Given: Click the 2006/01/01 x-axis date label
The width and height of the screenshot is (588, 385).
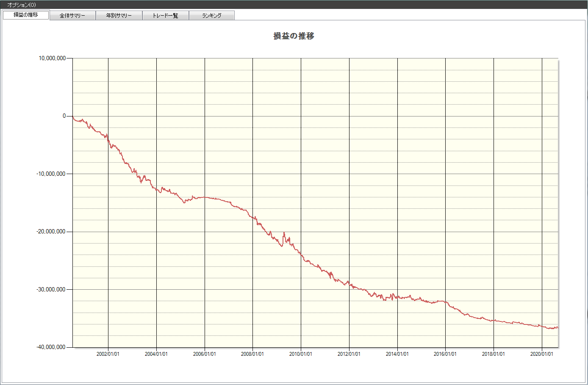Looking at the screenshot, I should [x=205, y=354].
